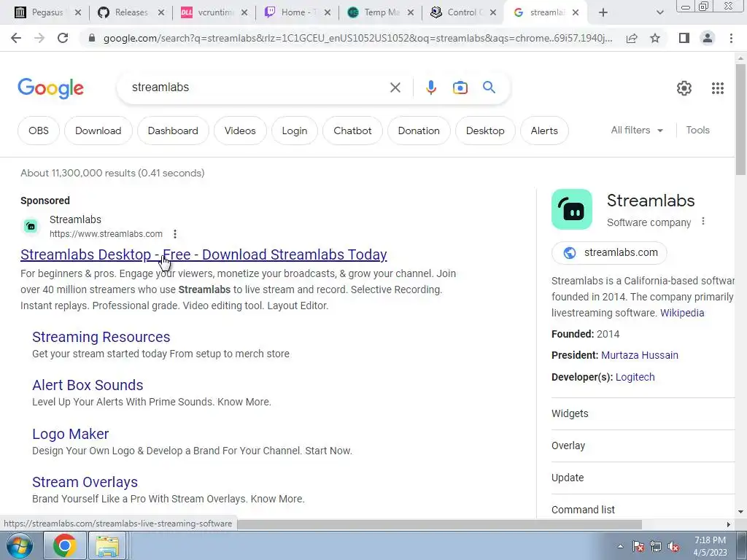Click the horizontal scrollbar right arrow
747x560 pixels.
coord(729,524)
